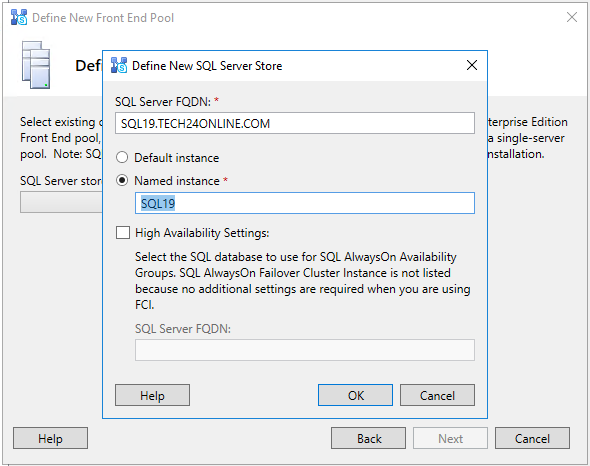Click OK in the SQL Server Store dialog
590x466 pixels.
click(355, 395)
